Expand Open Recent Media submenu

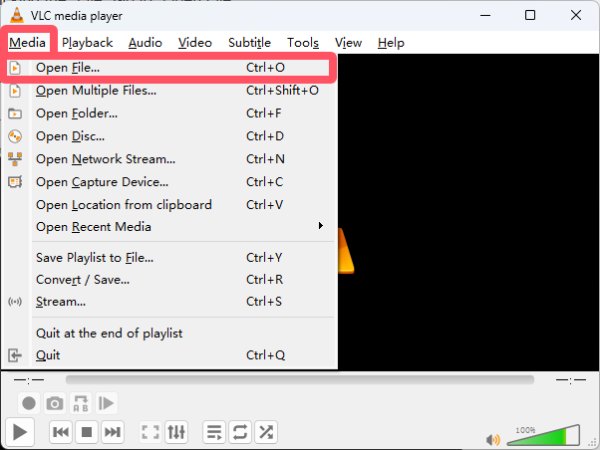169,227
